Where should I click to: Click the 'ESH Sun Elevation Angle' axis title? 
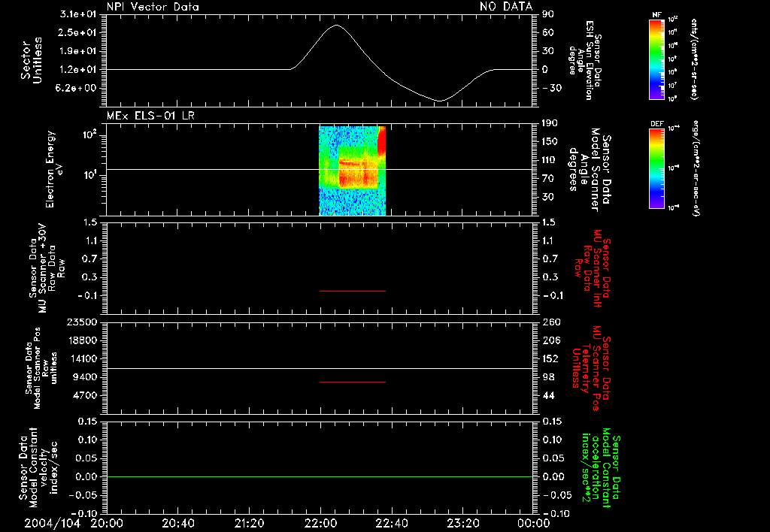click(x=585, y=60)
